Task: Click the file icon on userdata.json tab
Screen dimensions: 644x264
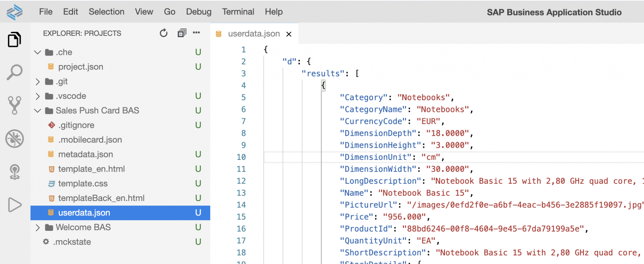Action: pos(219,34)
